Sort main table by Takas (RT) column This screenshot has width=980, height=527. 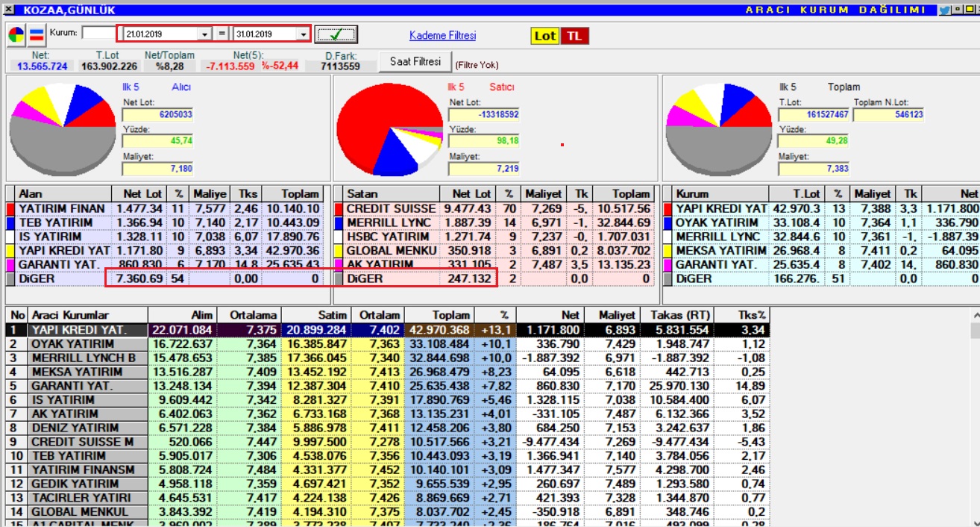pos(676,315)
